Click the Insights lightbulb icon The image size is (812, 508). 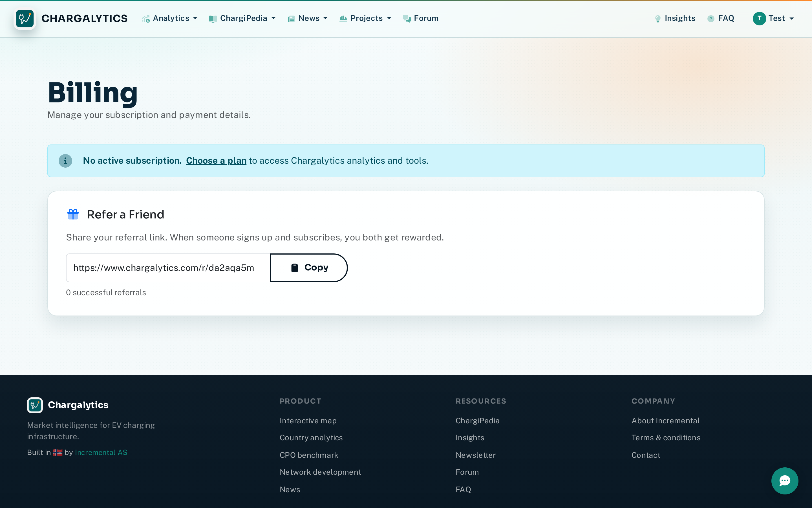point(658,19)
